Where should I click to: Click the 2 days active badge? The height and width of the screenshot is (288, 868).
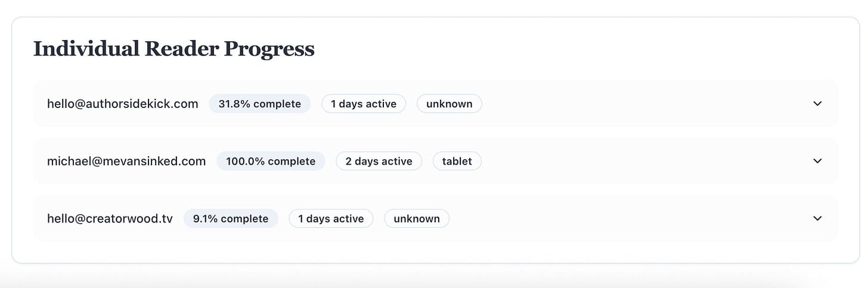point(379,161)
